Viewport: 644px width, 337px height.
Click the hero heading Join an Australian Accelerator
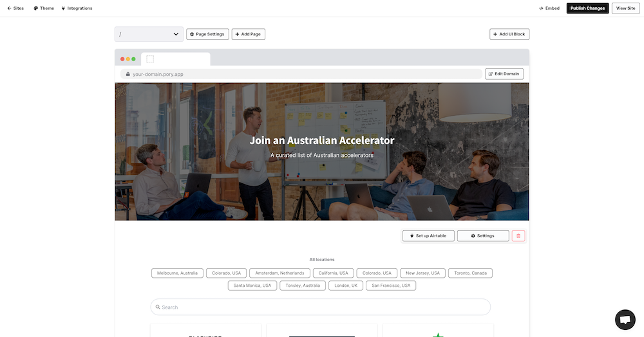click(322, 140)
